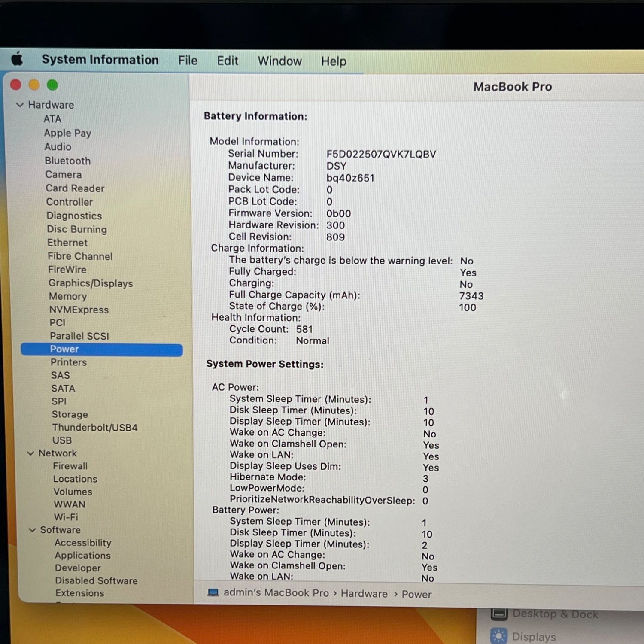
Task: Click Power in the path bar
Action: [416, 594]
